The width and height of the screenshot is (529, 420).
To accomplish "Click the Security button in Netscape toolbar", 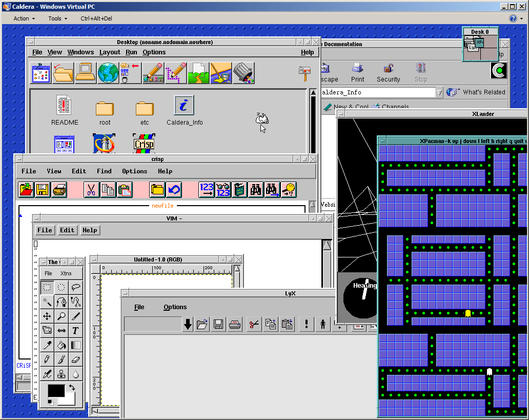I will pyautogui.click(x=389, y=73).
